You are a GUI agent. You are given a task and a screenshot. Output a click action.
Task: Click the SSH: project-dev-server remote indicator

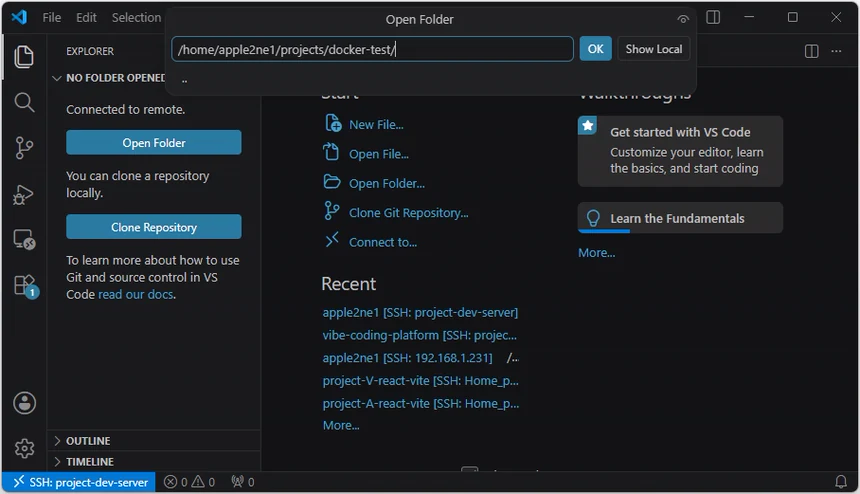(x=79, y=482)
